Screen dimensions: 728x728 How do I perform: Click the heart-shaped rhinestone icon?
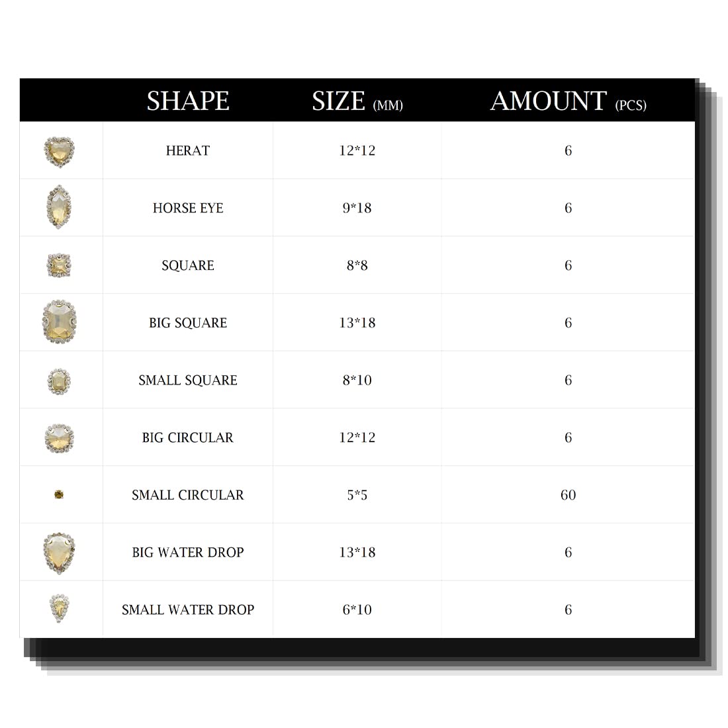tap(59, 152)
